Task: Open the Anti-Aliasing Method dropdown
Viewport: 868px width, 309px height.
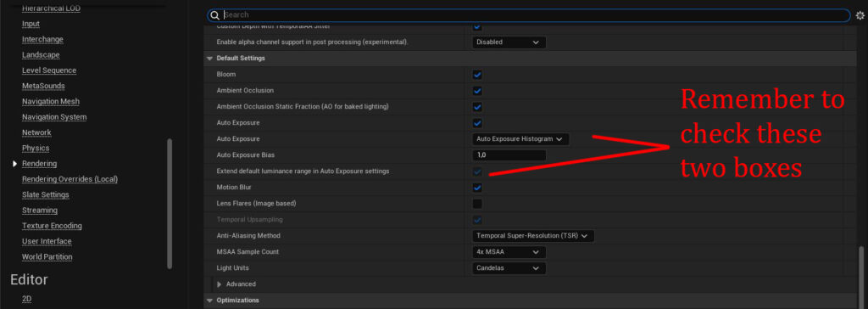Action: [x=533, y=236]
